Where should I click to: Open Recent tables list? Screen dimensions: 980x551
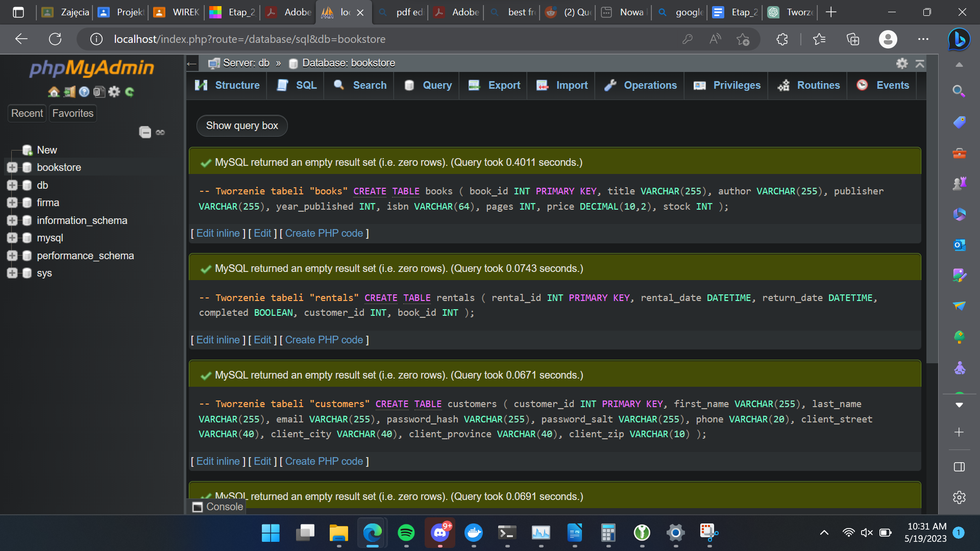(27, 113)
